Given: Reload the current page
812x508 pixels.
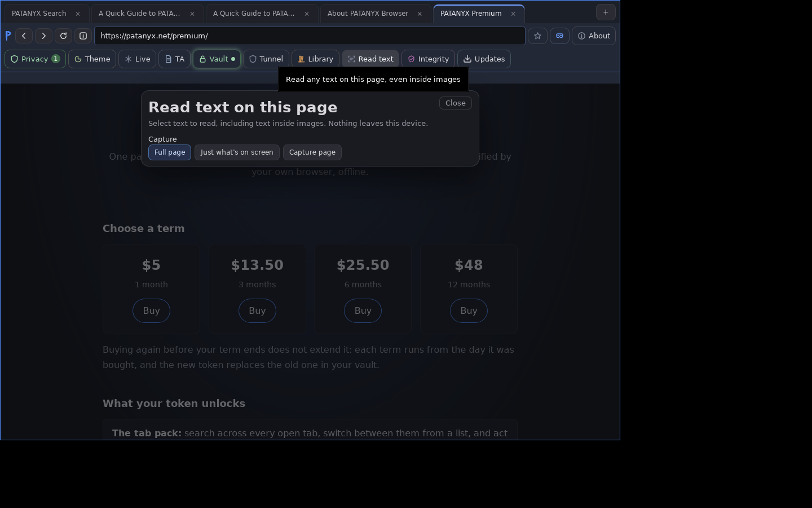Looking at the screenshot, I should pos(63,36).
